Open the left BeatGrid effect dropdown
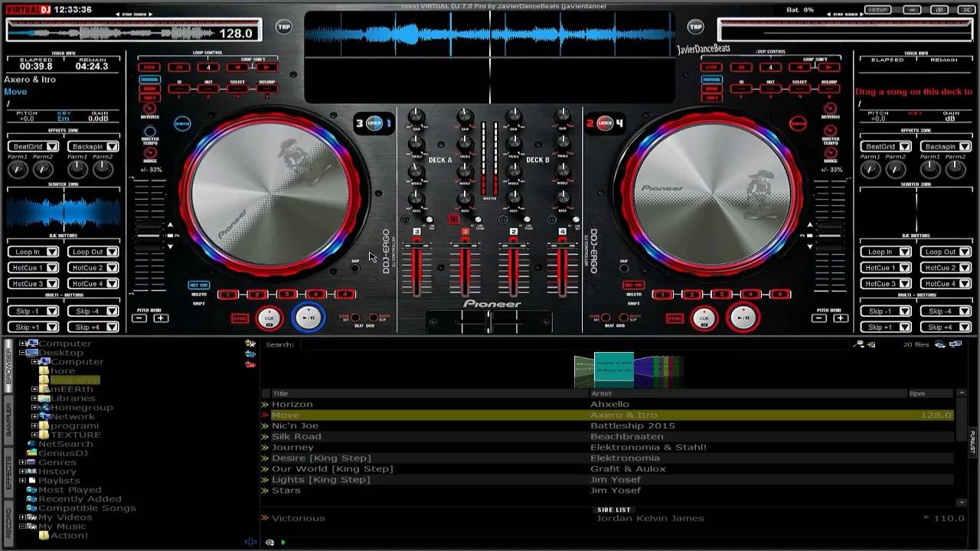This screenshot has height=551, width=980. click(x=33, y=146)
